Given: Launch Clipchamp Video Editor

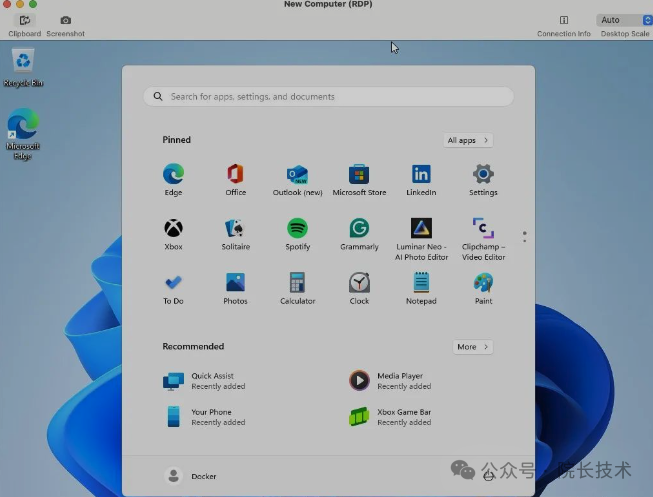Looking at the screenshot, I should (483, 239).
